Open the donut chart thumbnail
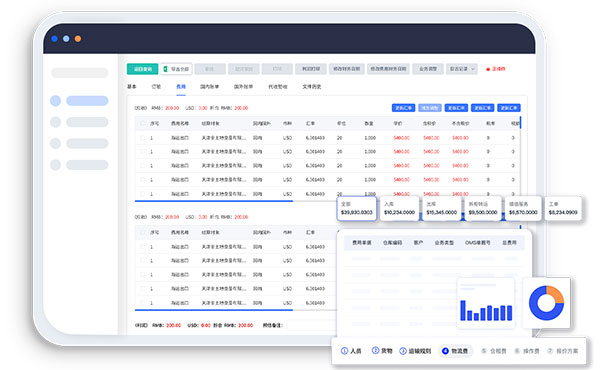The height and width of the screenshot is (370, 600). coord(546,303)
